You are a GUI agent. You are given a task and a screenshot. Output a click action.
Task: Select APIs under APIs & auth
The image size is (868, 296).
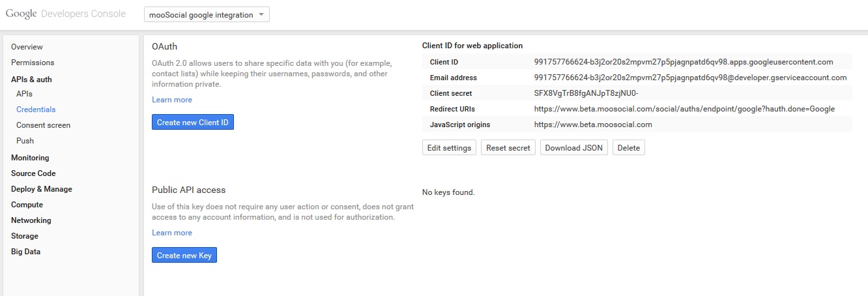pos(24,94)
